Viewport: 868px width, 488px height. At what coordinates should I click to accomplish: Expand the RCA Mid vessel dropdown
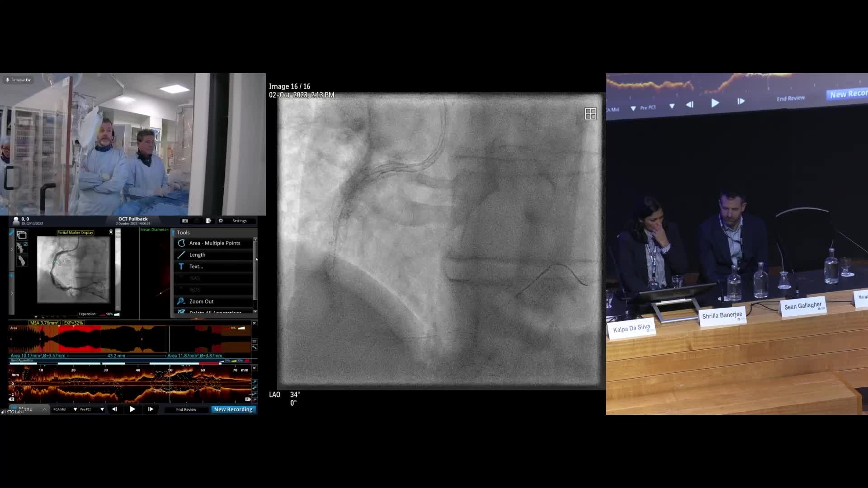pyautogui.click(x=75, y=409)
